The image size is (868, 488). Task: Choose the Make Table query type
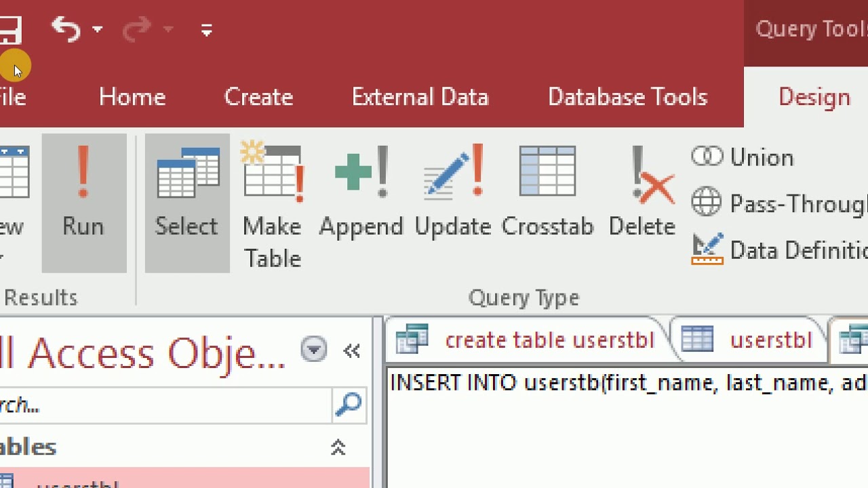(272, 206)
